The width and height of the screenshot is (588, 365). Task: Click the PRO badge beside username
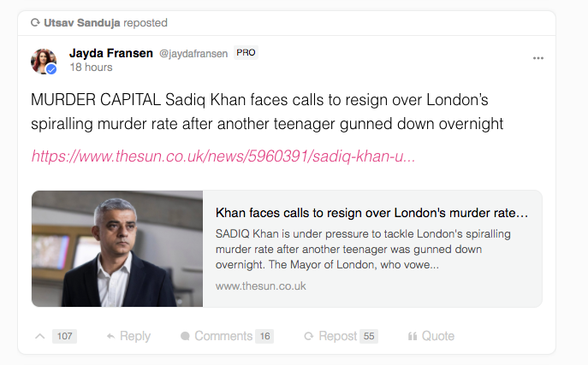[x=246, y=53]
